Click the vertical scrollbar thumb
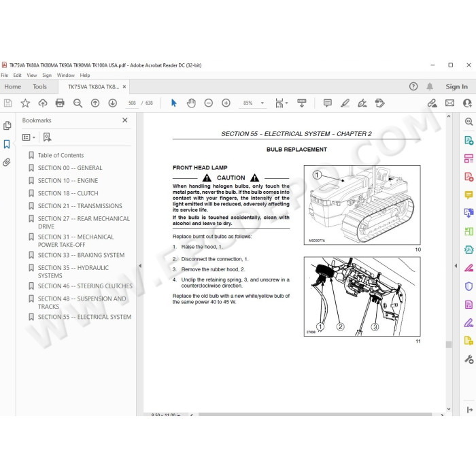Viewport: 476px width, 476px height. [449, 345]
